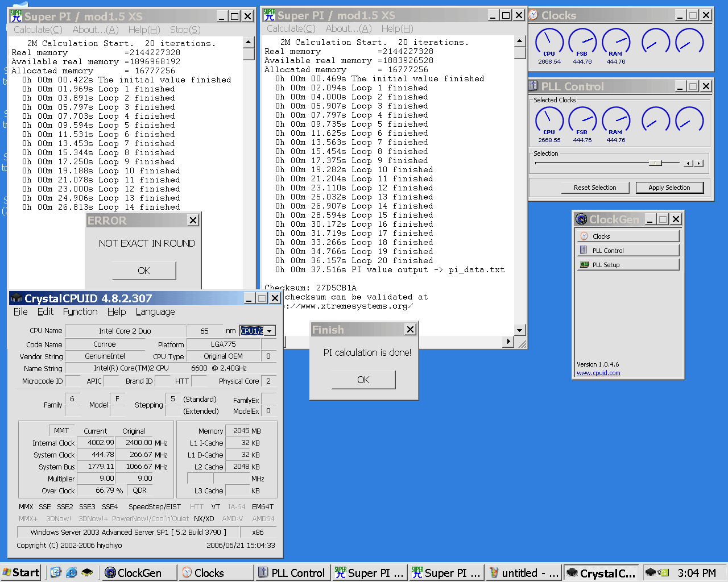Close the Finish dialog with its X button
Viewport: 728px width, 582px height.
coord(410,329)
